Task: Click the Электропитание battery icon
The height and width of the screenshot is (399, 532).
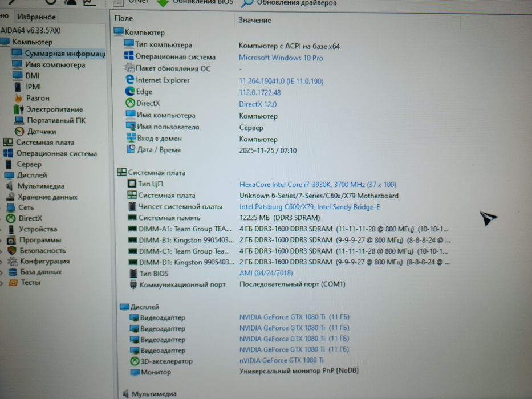Action: [x=19, y=109]
